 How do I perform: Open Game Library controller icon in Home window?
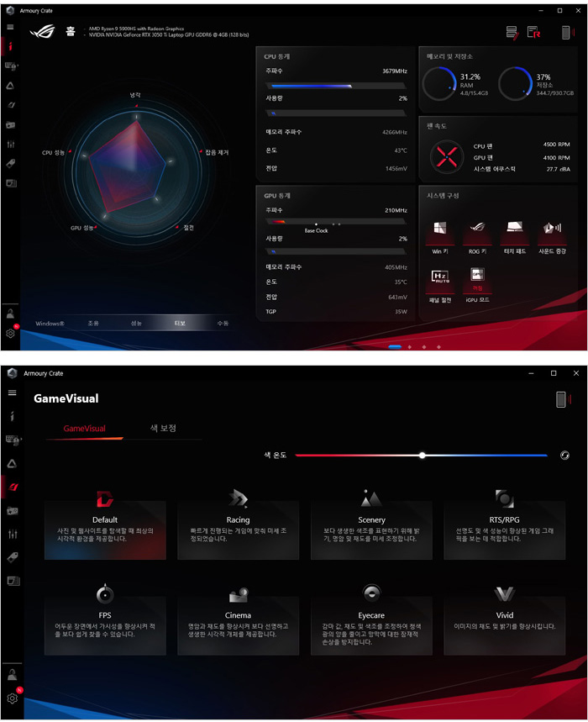10,124
